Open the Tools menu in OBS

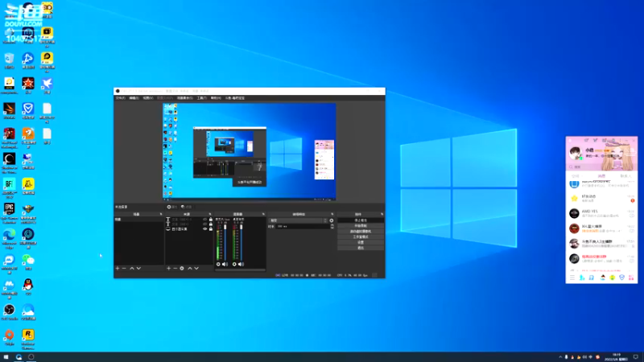[201, 98]
